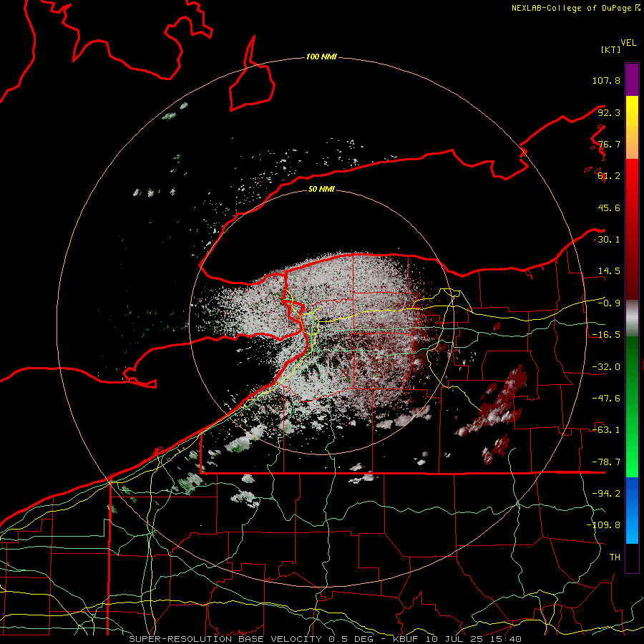Select the -47.6 velocity scale value
644x644 pixels.
606,399
